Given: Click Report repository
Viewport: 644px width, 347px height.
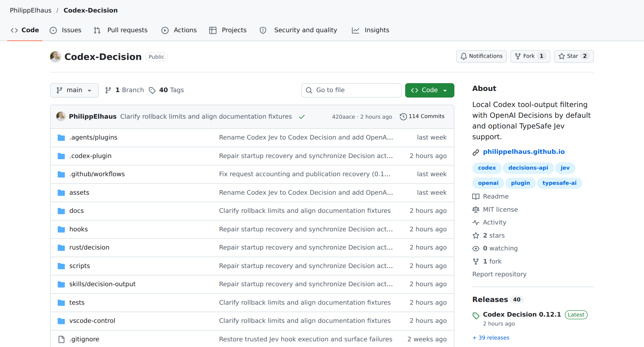Looking at the screenshot, I should (499, 274).
